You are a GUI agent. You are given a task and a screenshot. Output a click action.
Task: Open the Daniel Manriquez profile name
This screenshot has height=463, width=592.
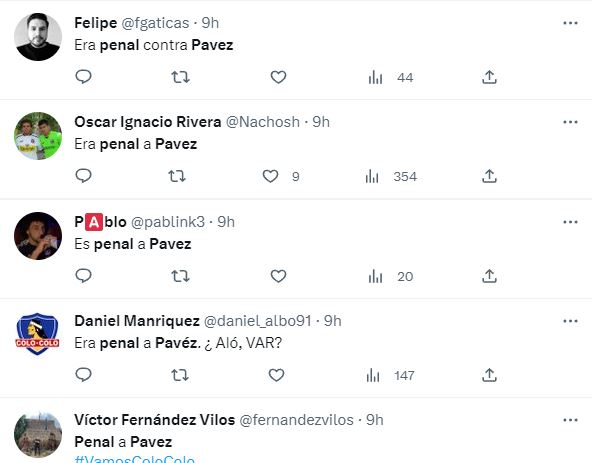(137, 321)
